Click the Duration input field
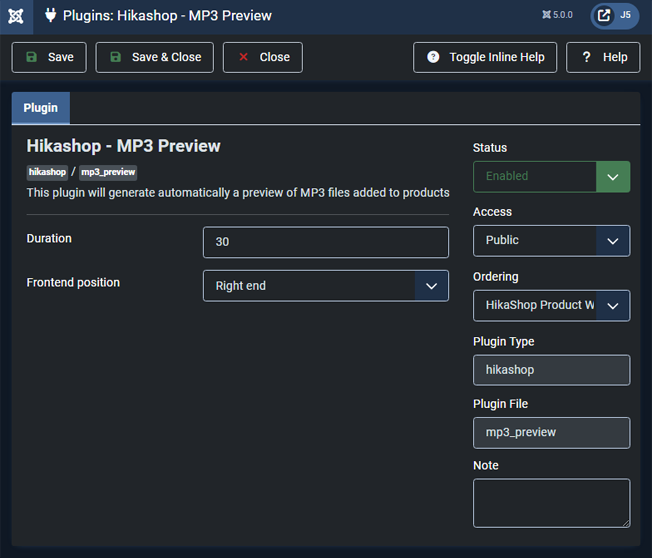 coord(326,242)
